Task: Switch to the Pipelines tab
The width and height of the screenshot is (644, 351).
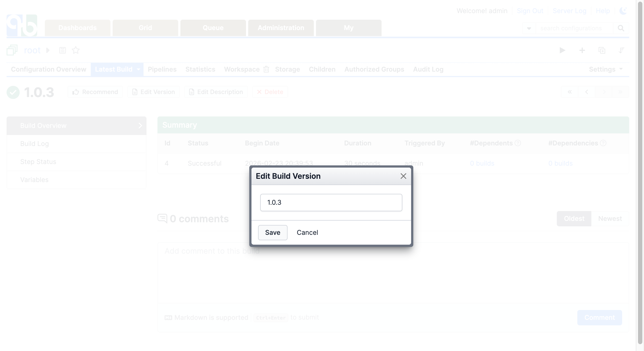Action: pyautogui.click(x=162, y=69)
